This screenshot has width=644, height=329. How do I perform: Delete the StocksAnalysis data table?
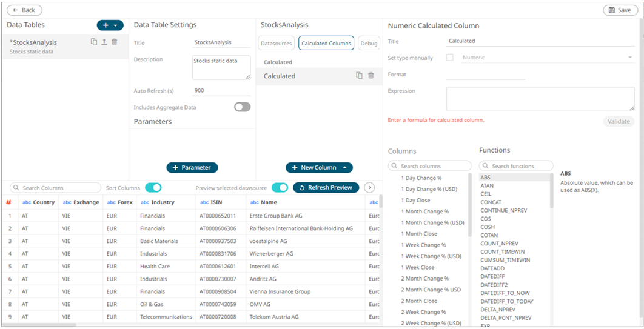(x=114, y=42)
